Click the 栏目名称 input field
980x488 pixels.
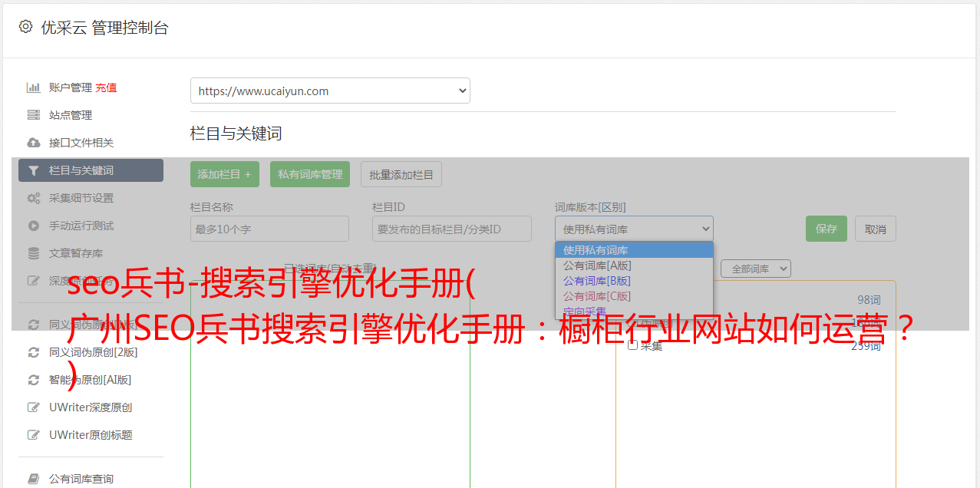[x=269, y=229]
